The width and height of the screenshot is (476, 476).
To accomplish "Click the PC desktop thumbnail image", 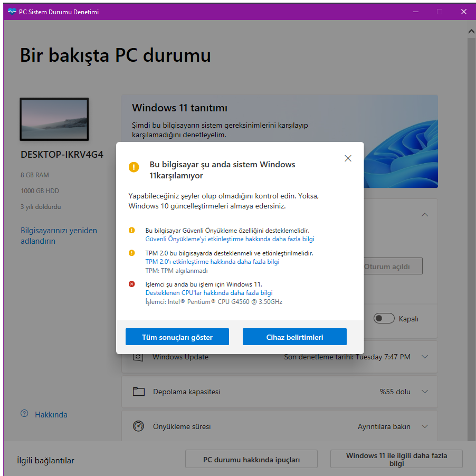I will tap(54, 119).
